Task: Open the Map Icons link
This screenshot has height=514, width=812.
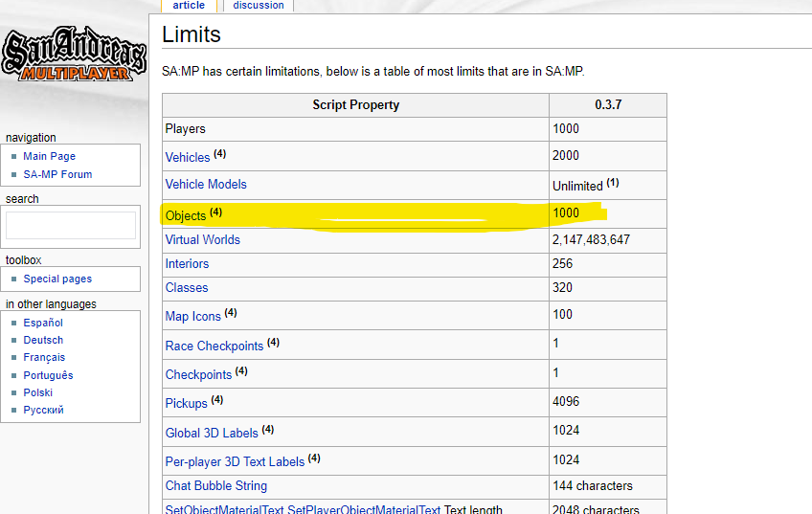Action: [192, 316]
